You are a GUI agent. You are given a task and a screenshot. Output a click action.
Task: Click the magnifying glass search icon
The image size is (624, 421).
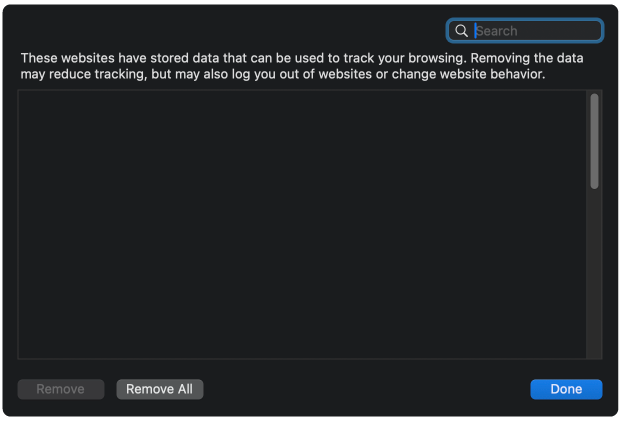[461, 31]
